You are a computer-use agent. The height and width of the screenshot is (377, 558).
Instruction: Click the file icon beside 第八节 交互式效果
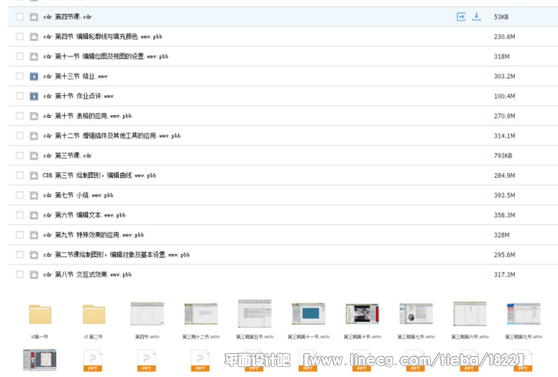click(34, 274)
